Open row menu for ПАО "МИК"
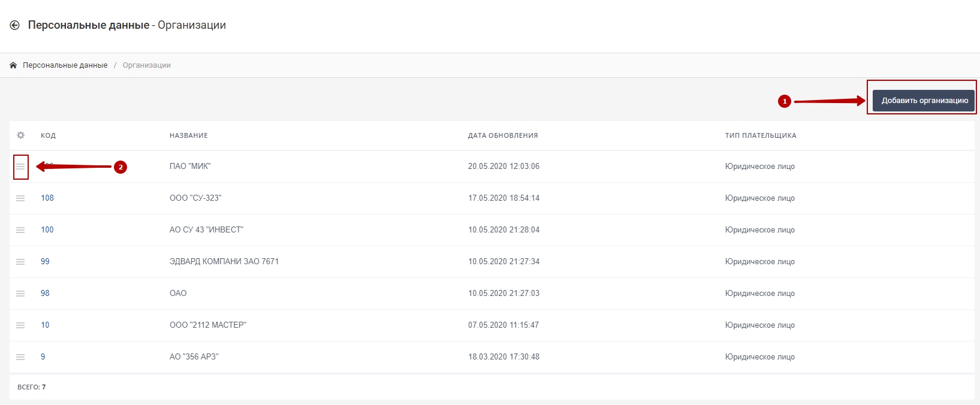This screenshot has height=405, width=980. click(20, 167)
